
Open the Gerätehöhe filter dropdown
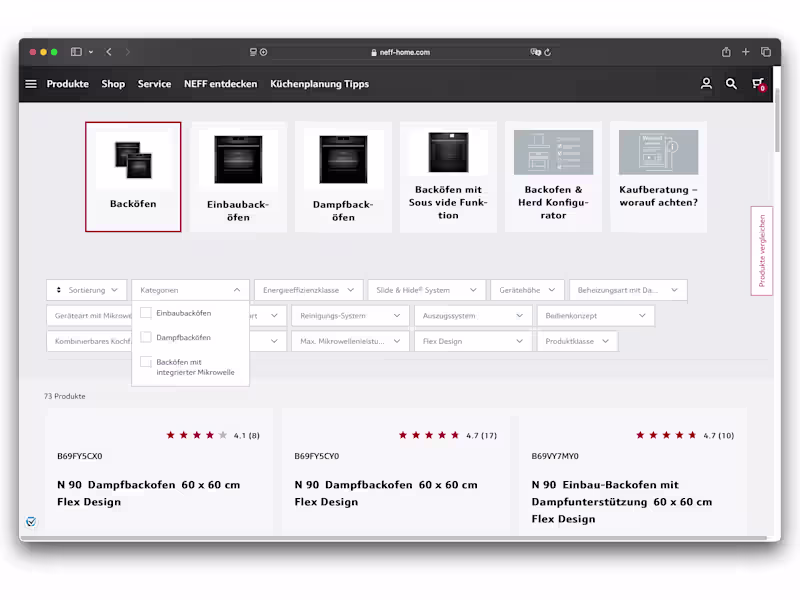pos(527,290)
